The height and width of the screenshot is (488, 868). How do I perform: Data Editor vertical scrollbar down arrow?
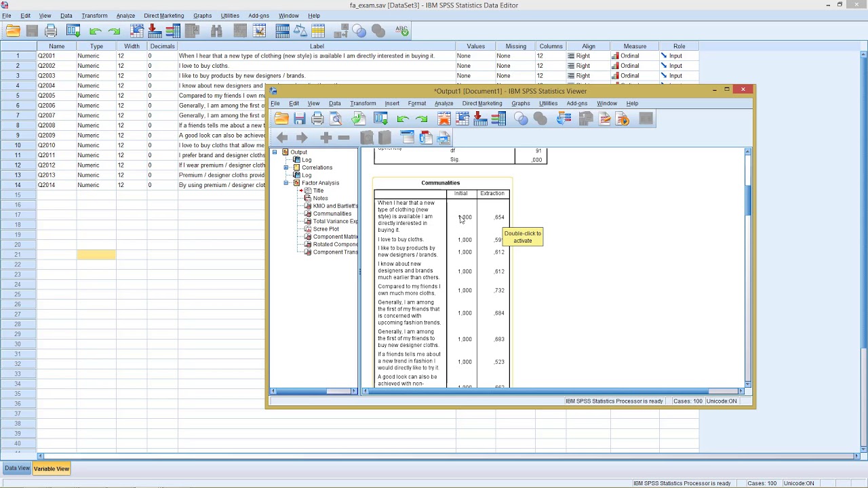point(863,448)
